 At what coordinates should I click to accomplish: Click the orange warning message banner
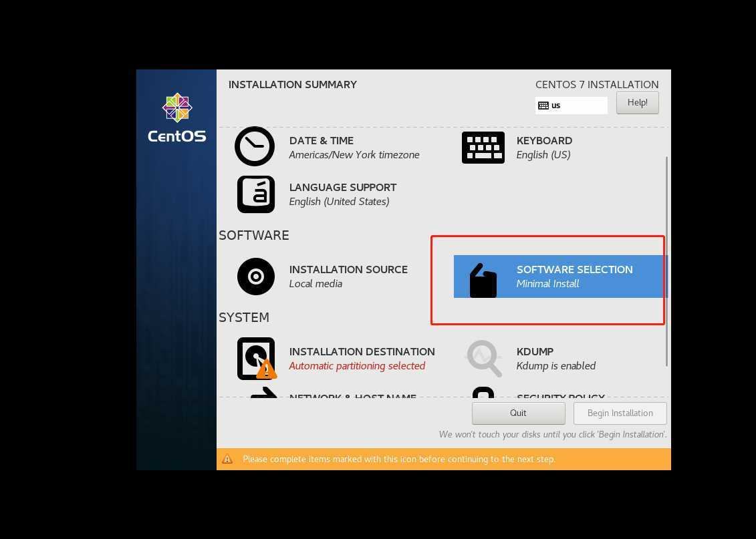pos(444,459)
